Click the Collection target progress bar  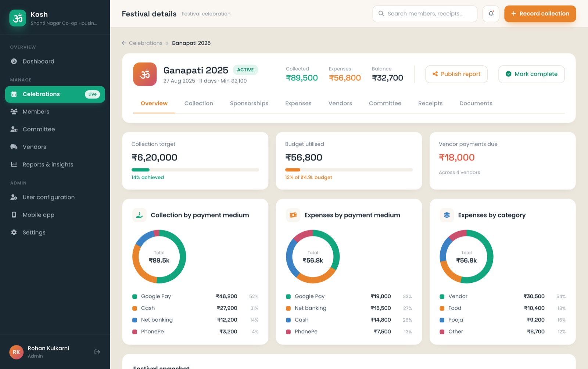click(x=195, y=170)
